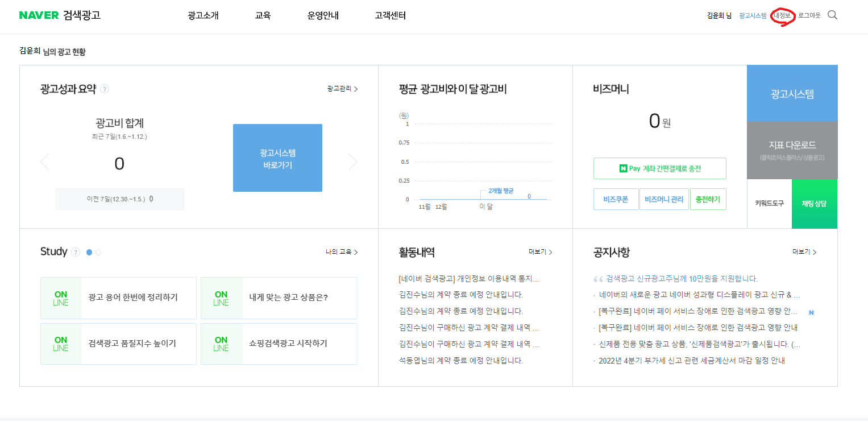Click N Pay 계좌 간편결제로 충전 button

coord(660,168)
